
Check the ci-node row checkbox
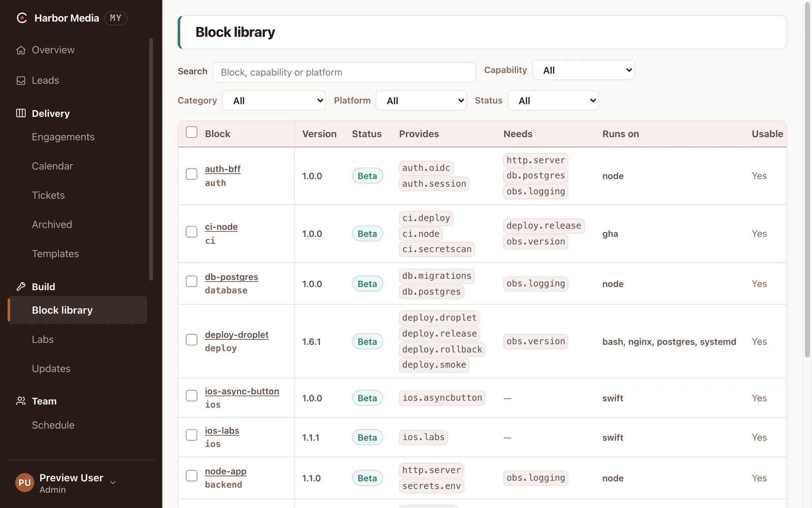(x=191, y=232)
